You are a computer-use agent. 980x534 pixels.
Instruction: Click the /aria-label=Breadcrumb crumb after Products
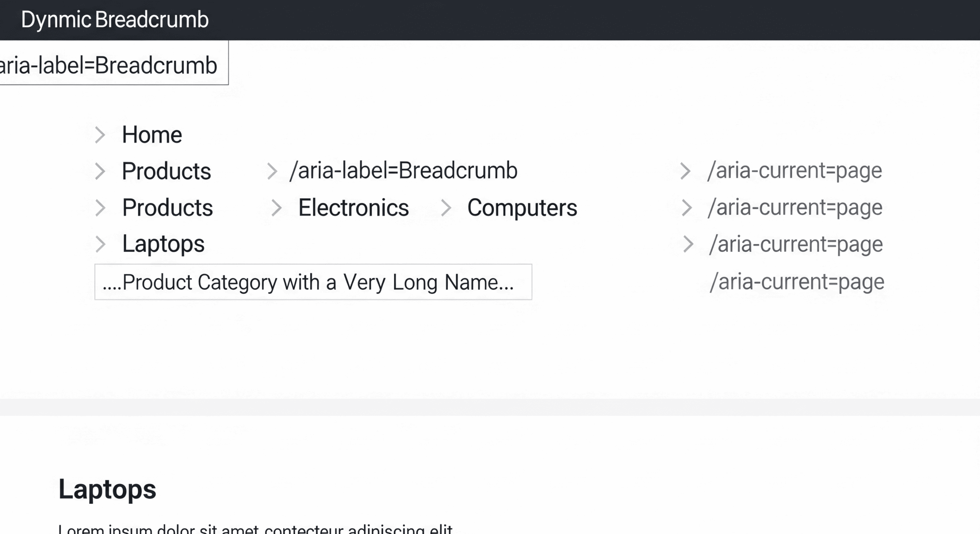(x=403, y=171)
